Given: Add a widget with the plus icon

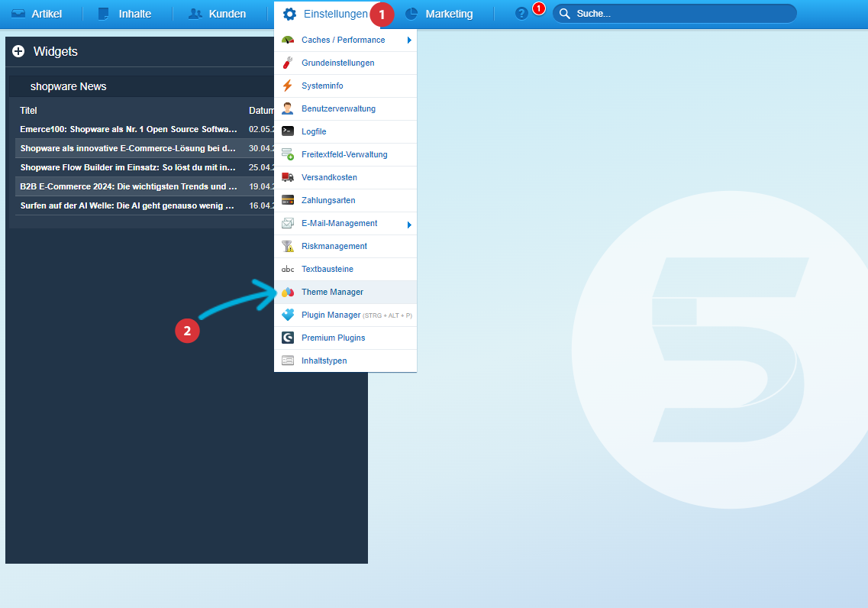Looking at the screenshot, I should [x=18, y=51].
